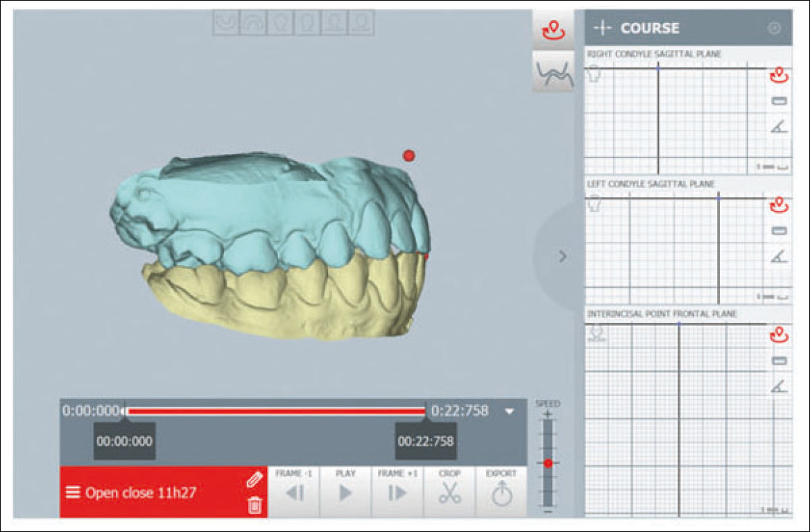This screenshot has height=532, width=810.
Task: Click rectangle icon in Right Condyle chart
Action: (779, 101)
